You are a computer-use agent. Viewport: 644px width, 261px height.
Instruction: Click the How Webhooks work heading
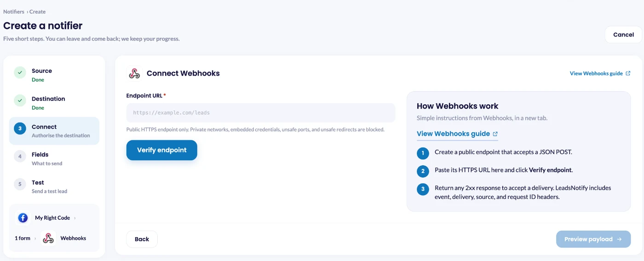click(457, 106)
